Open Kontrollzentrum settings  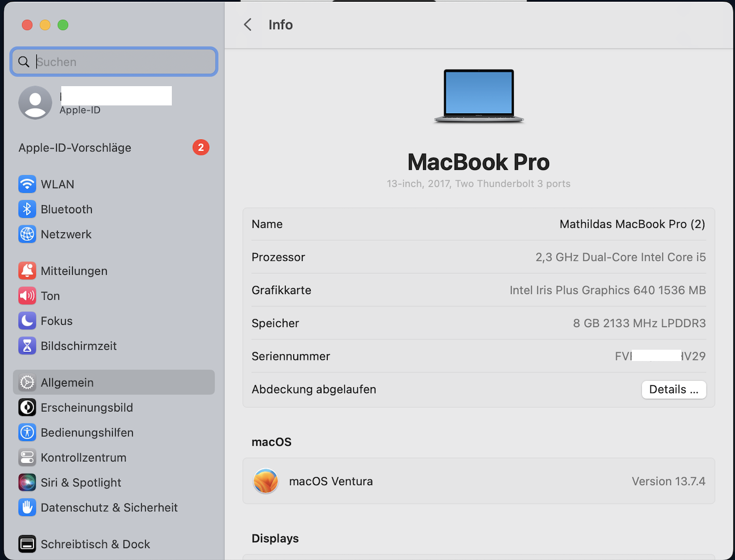point(114,457)
